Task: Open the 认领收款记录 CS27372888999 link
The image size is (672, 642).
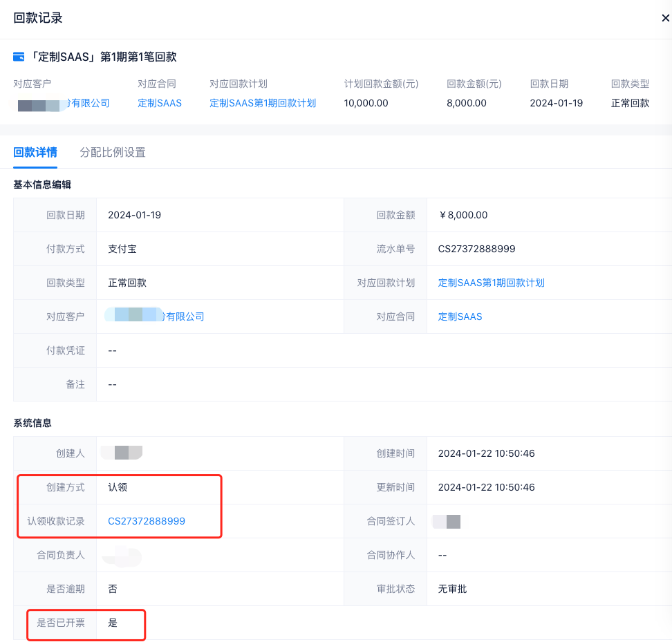Action: (147, 522)
